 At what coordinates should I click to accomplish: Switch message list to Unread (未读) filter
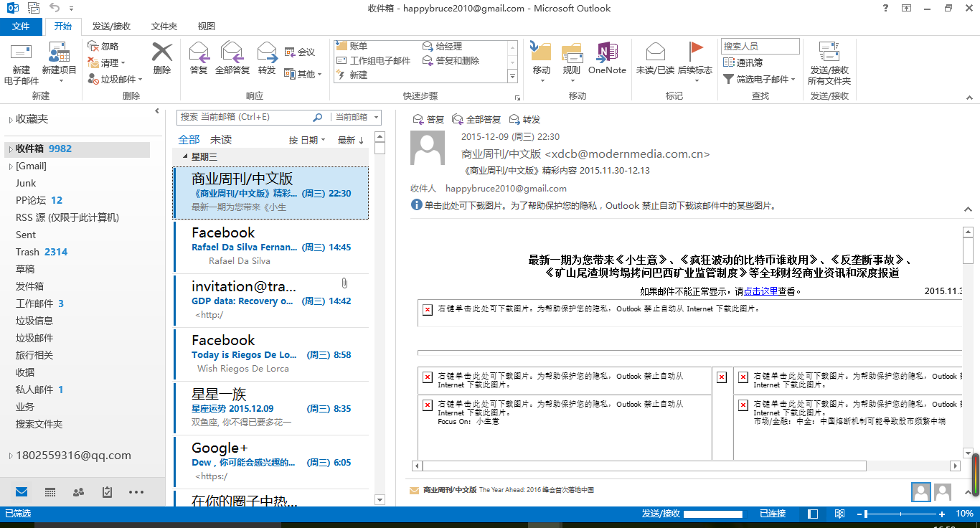(221, 140)
